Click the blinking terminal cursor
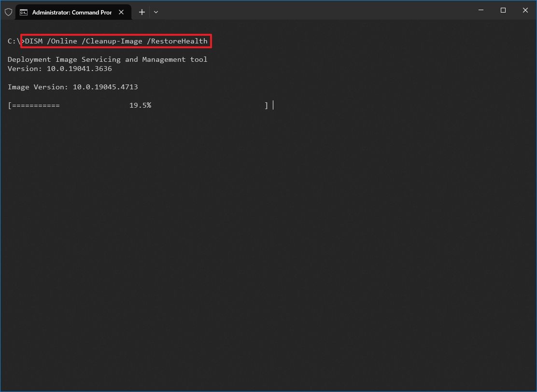 [273, 105]
